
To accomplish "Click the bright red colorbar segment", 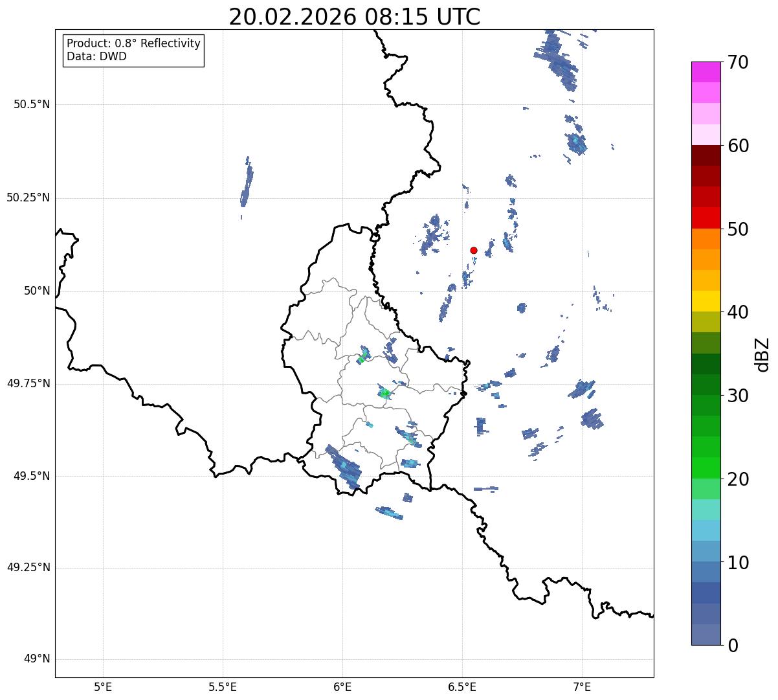I will [706, 218].
